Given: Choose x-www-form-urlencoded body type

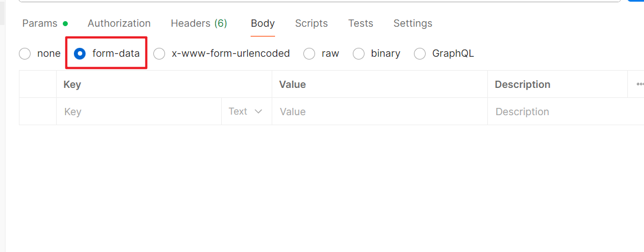Looking at the screenshot, I should [x=159, y=53].
